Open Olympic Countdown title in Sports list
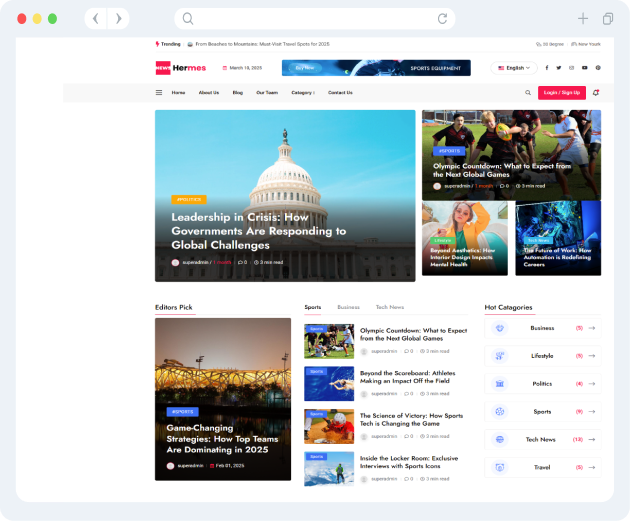This screenshot has height=521, width=630. coord(413,334)
